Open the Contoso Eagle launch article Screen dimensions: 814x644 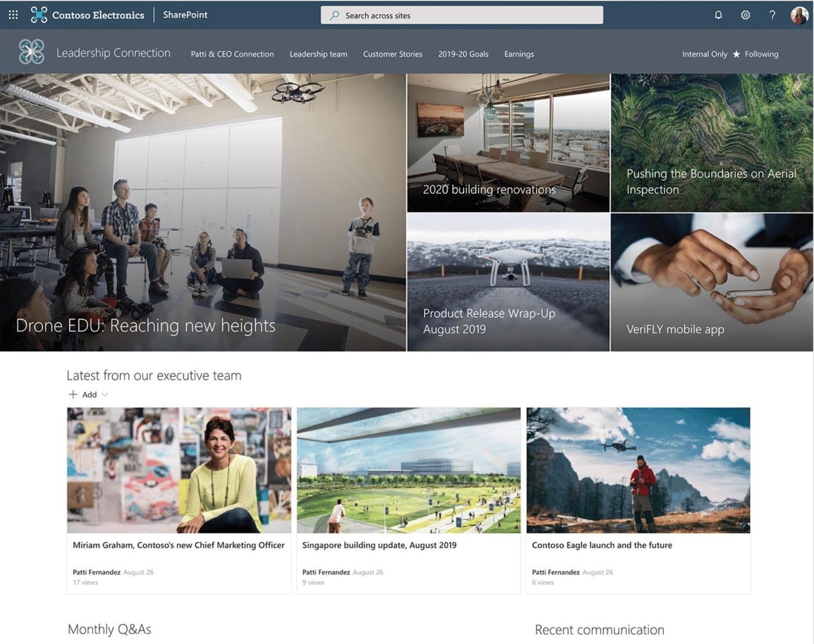click(x=602, y=545)
